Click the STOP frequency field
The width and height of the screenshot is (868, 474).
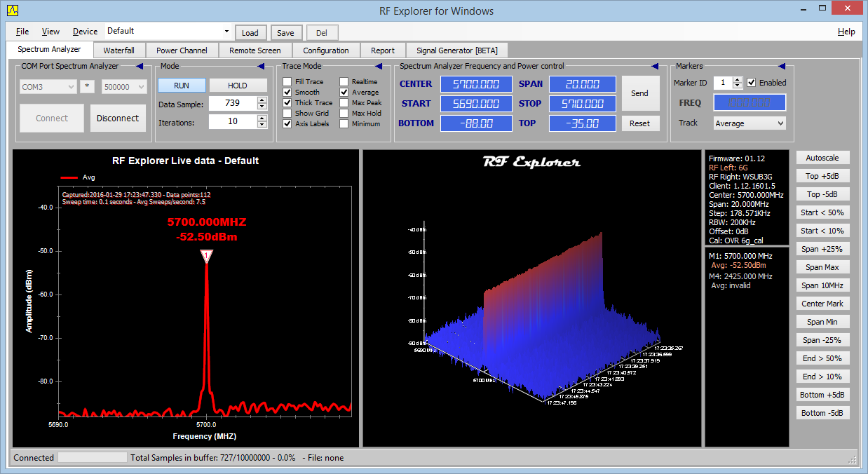tap(582, 104)
